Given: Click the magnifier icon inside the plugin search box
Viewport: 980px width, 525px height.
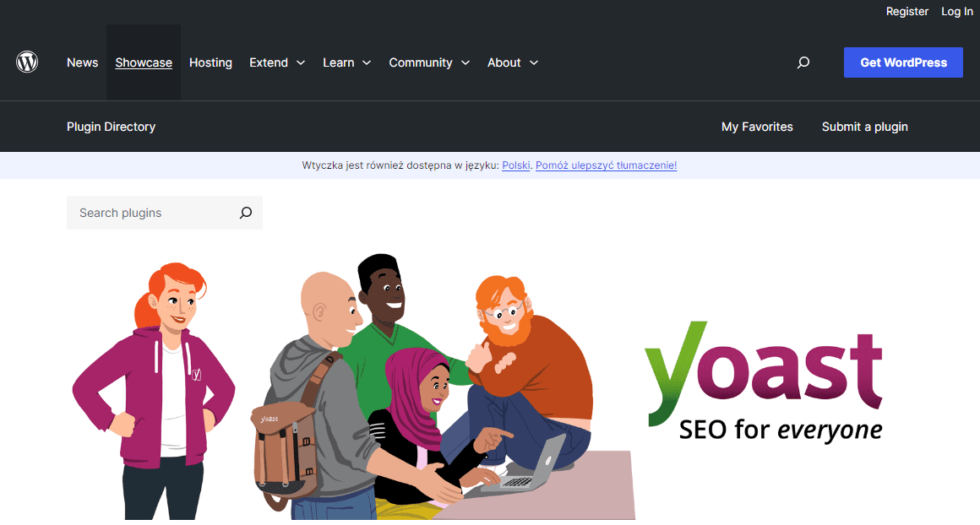Looking at the screenshot, I should coord(246,213).
